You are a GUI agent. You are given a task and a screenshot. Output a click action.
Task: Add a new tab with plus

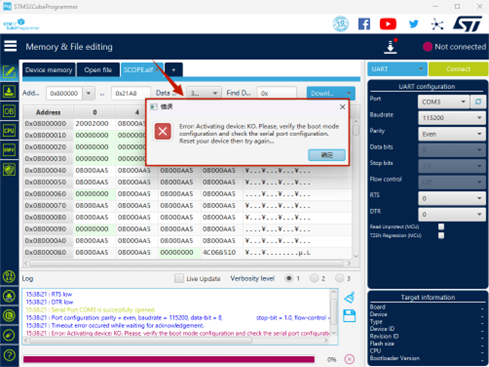pyautogui.click(x=174, y=70)
